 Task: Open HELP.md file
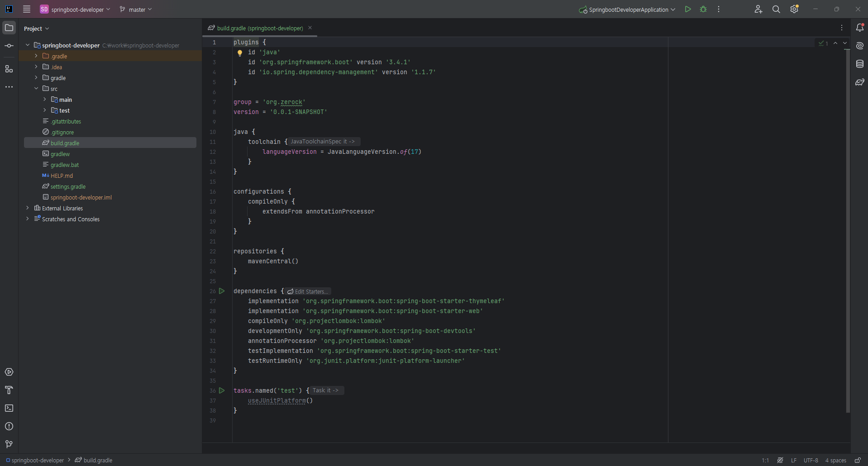coord(62,176)
